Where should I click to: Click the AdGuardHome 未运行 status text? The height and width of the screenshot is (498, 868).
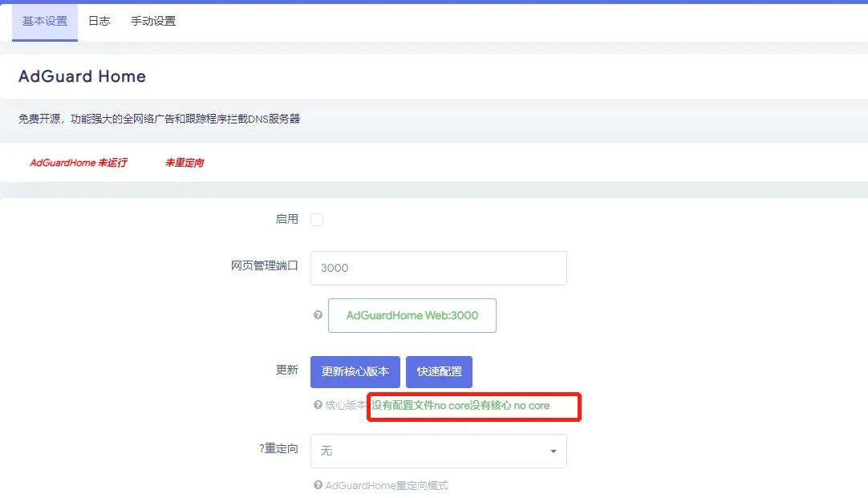pos(78,163)
